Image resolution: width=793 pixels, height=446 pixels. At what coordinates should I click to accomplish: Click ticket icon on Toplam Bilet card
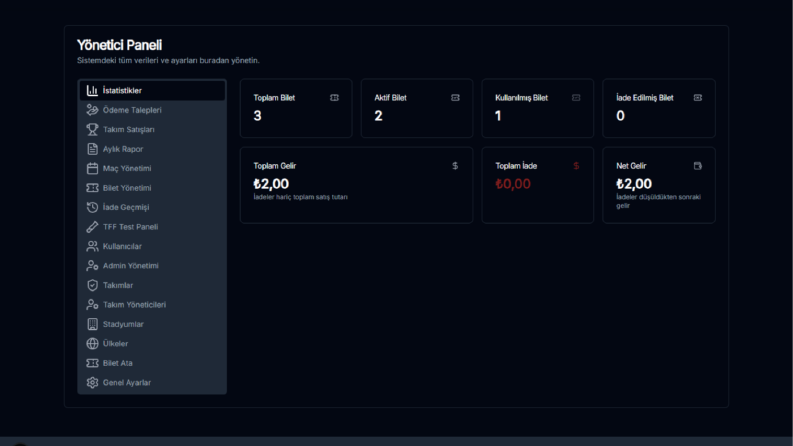(x=334, y=98)
